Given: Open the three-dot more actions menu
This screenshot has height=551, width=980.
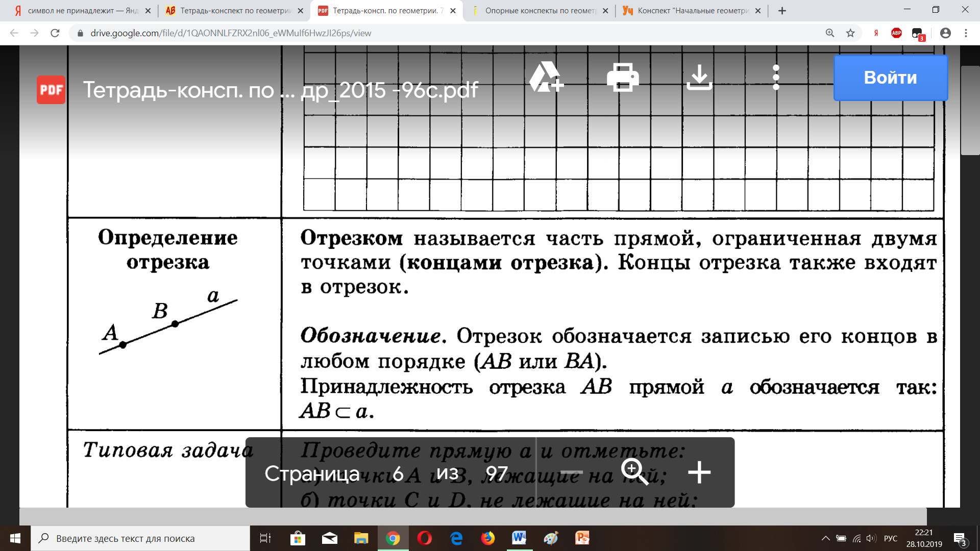Looking at the screenshot, I should click(776, 77).
